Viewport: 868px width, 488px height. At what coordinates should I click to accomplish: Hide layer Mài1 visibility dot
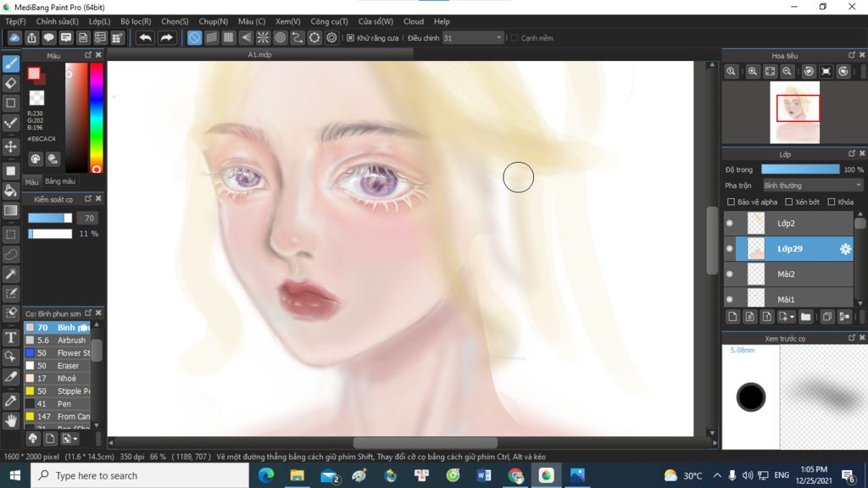pyautogui.click(x=730, y=299)
